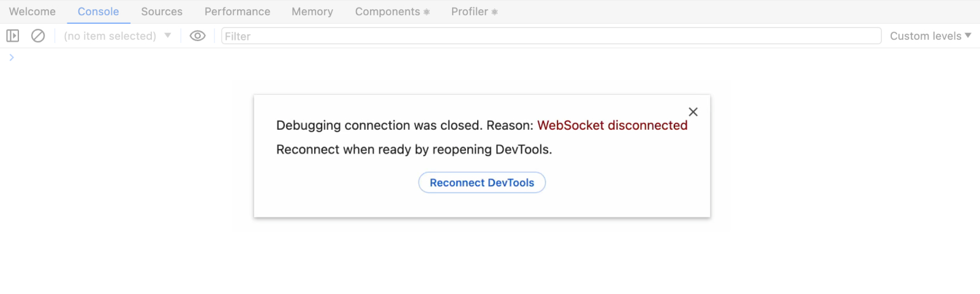The image size is (980, 294).
Task: Switch to the Performance tab
Action: click(x=237, y=12)
